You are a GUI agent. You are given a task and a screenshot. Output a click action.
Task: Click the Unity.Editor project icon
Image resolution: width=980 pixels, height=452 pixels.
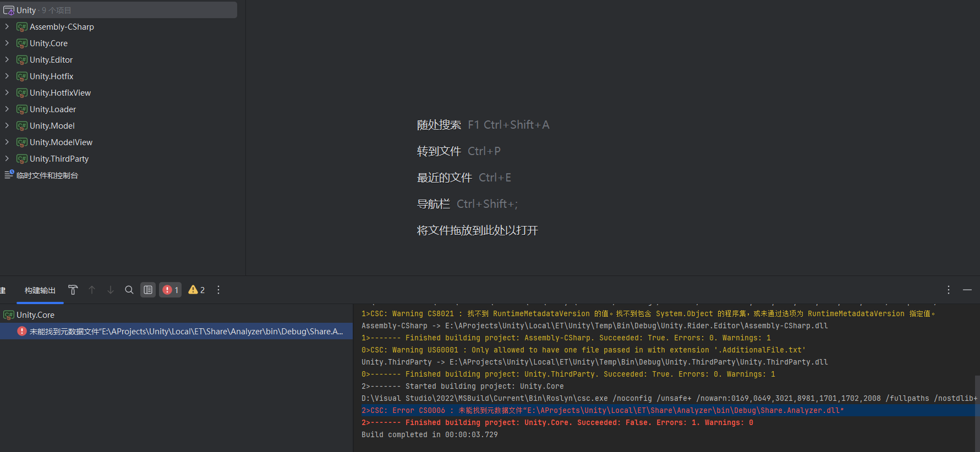[x=22, y=60]
